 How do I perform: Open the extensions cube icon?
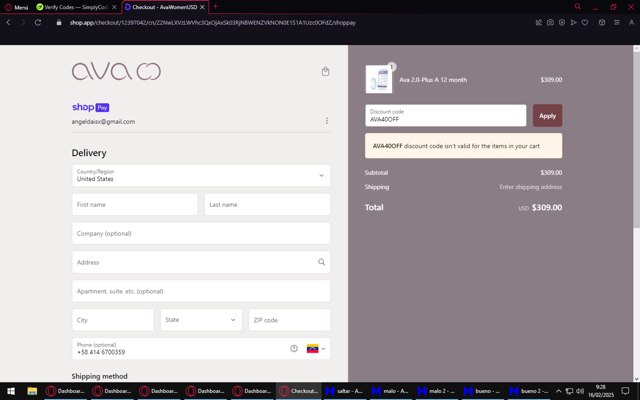click(x=602, y=22)
